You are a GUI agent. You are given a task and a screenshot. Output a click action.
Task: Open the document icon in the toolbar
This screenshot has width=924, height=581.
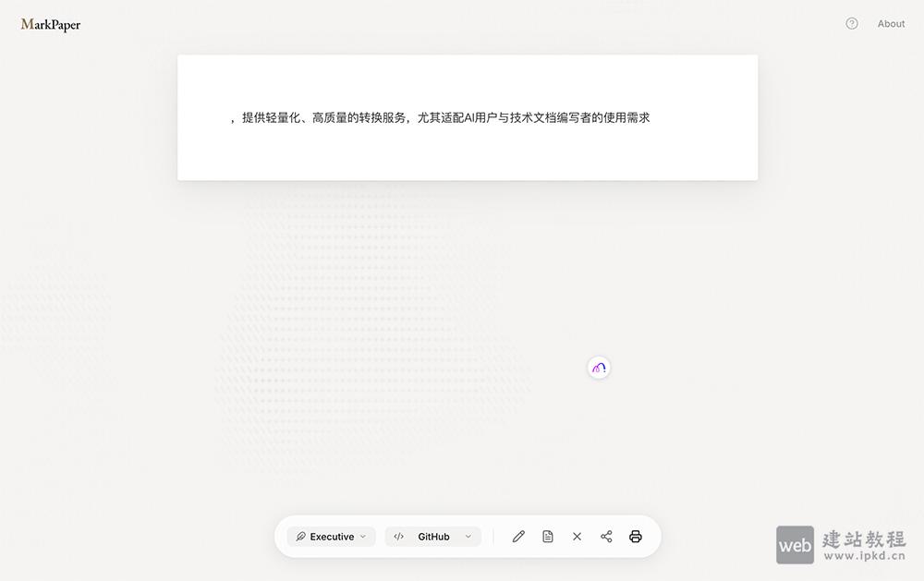pyautogui.click(x=548, y=537)
